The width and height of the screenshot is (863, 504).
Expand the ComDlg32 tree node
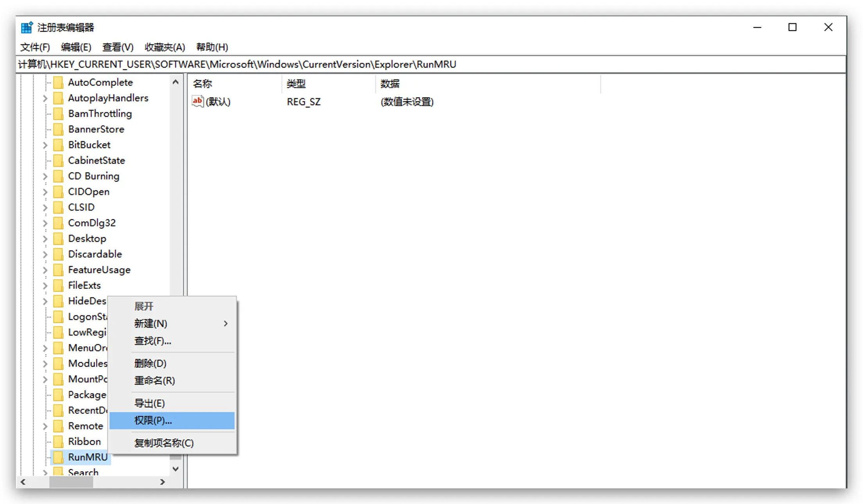(x=45, y=223)
